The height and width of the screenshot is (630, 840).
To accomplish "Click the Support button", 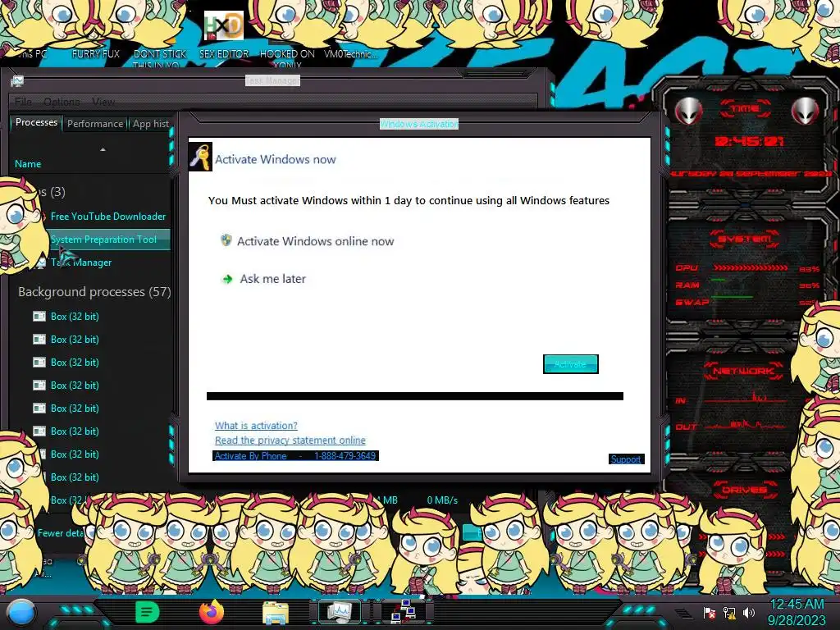I will coord(626,459).
